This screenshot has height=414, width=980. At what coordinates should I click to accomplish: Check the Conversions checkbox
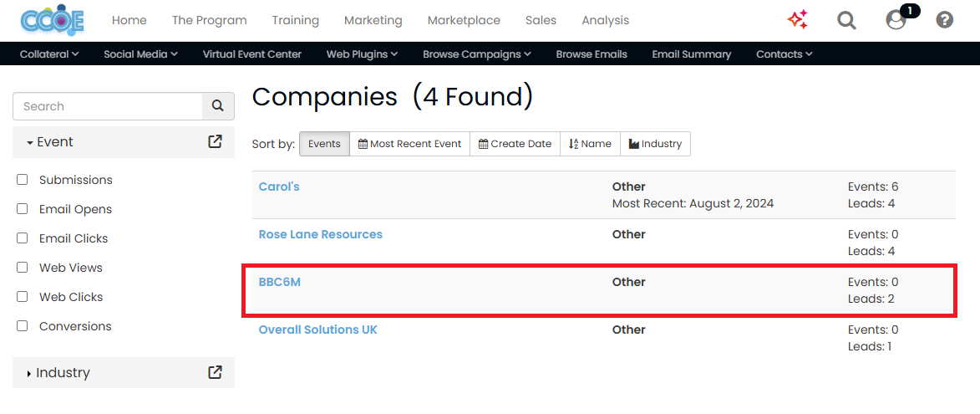coord(23,326)
